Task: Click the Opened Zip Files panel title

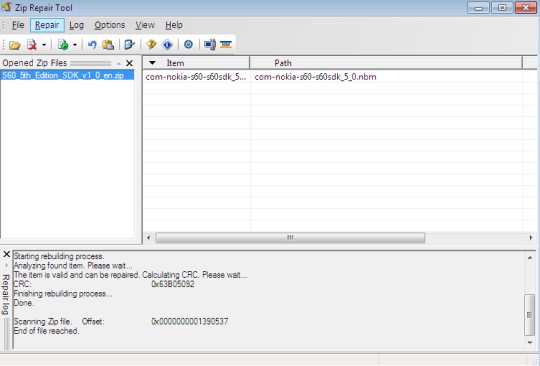Action: tap(34, 63)
